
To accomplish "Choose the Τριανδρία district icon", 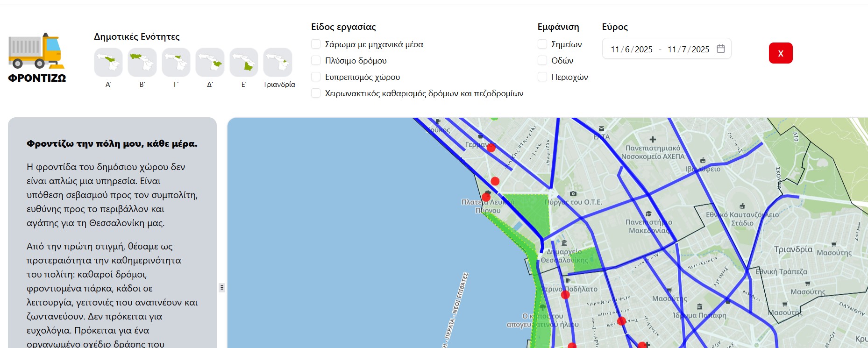I will [x=278, y=62].
